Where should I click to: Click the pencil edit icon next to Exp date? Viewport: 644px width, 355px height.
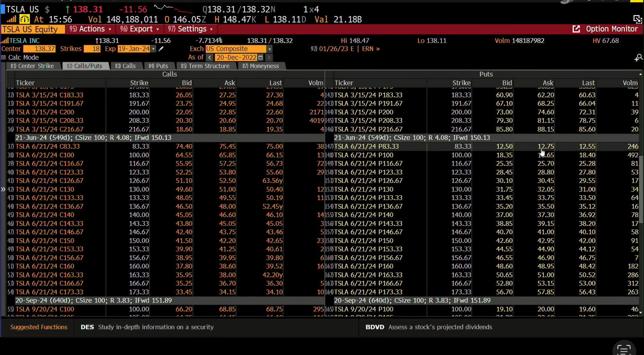click(x=161, y=49)
